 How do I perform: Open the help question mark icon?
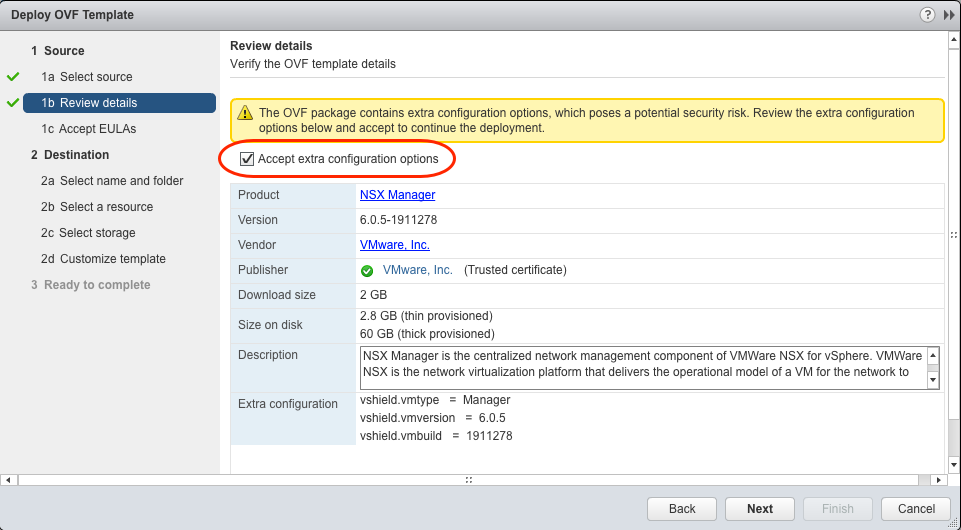coord(927,15)
